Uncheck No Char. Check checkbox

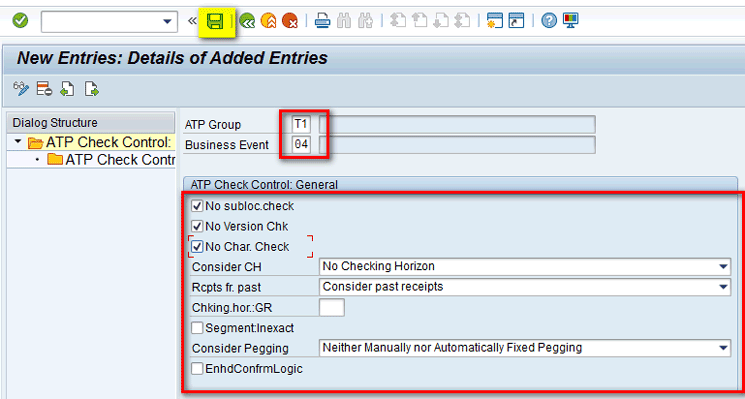click(197, 247)
